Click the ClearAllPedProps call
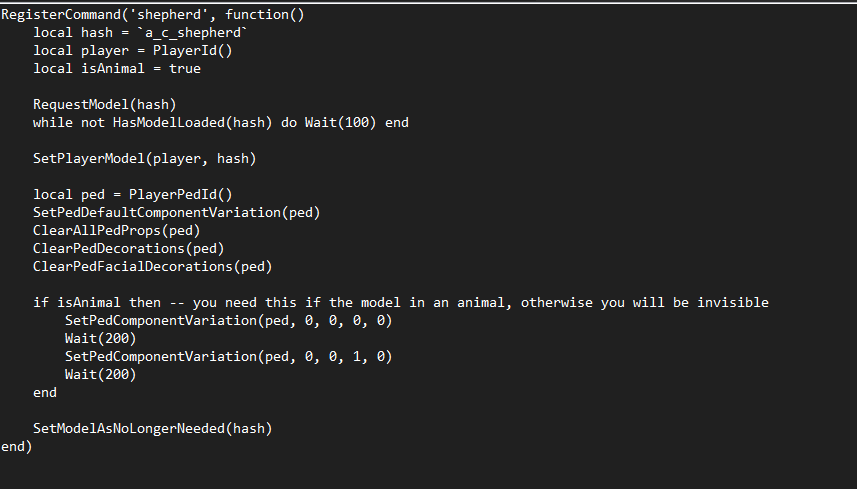Viewport: 857px width, 489px height. tap(116, 231)
